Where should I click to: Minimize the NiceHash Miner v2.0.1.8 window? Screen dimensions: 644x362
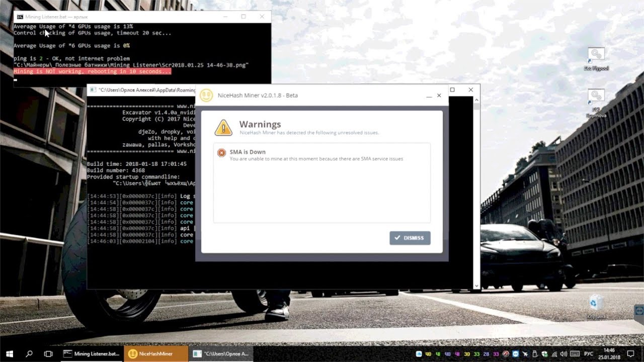click(x=429, y=96)
